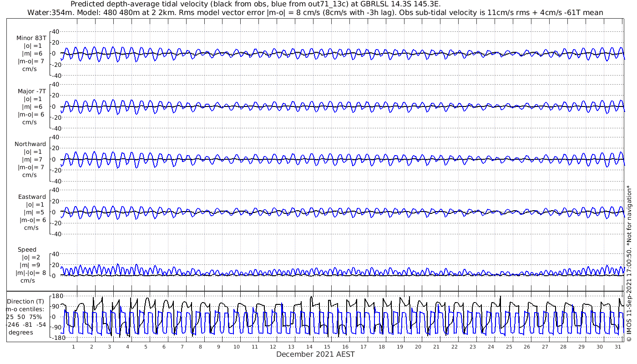Click 'm-o centiles:' label
637x364 pixels.
point(25,309)
